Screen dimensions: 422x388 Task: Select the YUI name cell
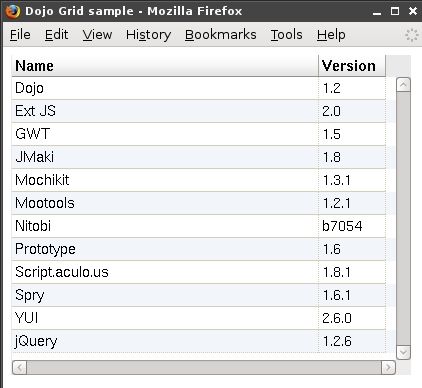pos(165,318)
